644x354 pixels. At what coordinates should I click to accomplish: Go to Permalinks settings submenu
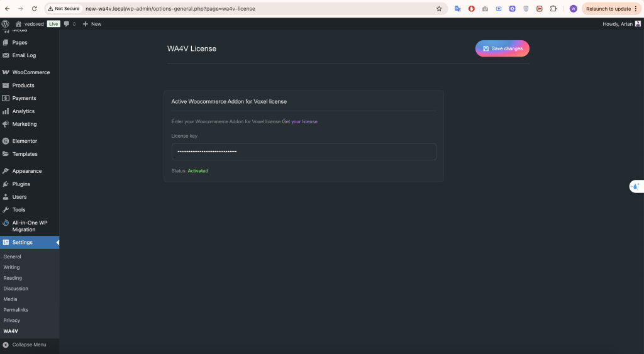16,310
